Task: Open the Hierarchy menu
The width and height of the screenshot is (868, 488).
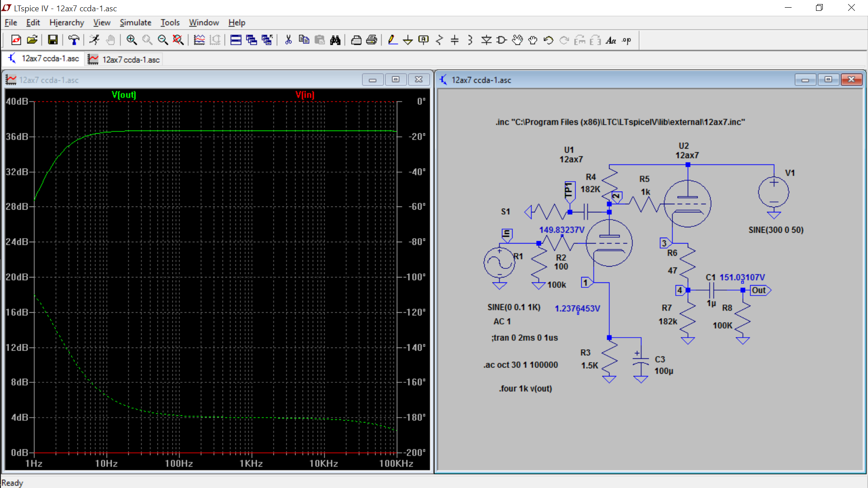Action: click(66, 23)
